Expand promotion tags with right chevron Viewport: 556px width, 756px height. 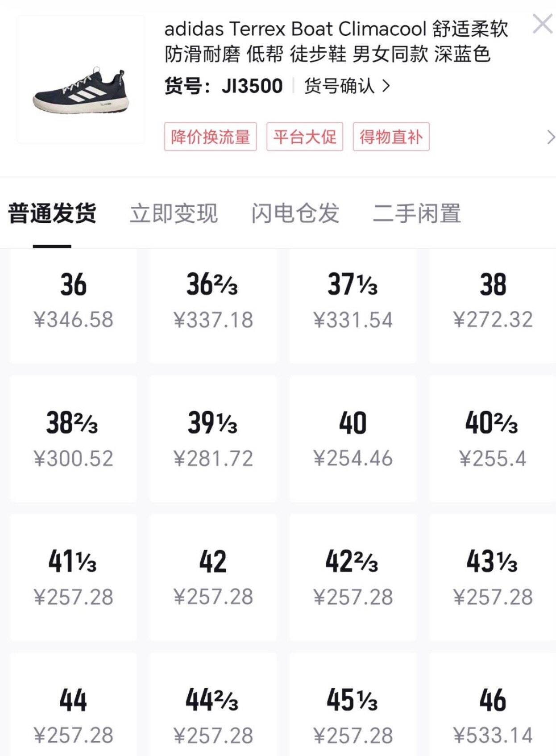(x=551, y=138)
